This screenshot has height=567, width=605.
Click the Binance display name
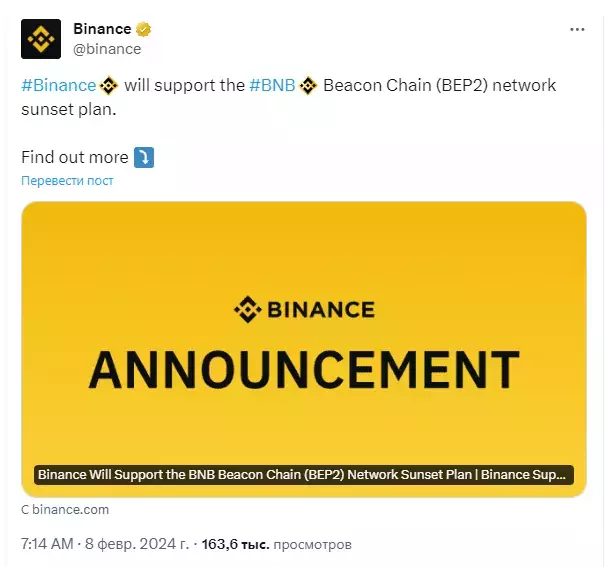[102, 29]
